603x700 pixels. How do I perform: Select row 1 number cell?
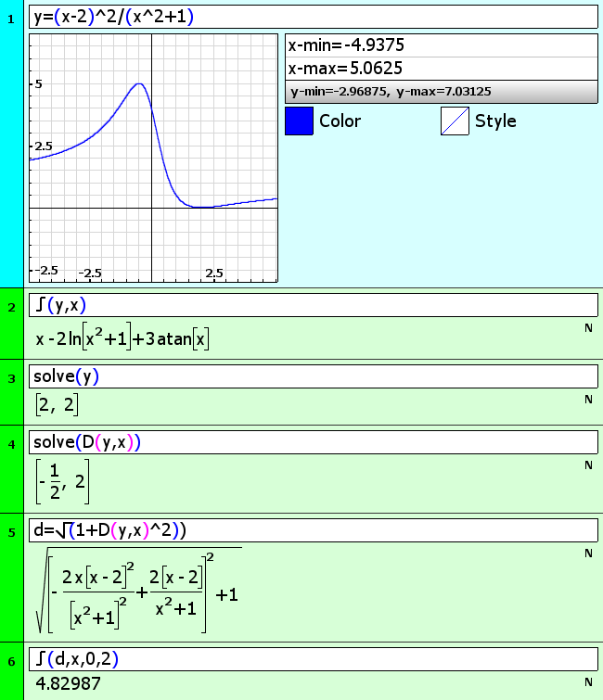point(11,19)
